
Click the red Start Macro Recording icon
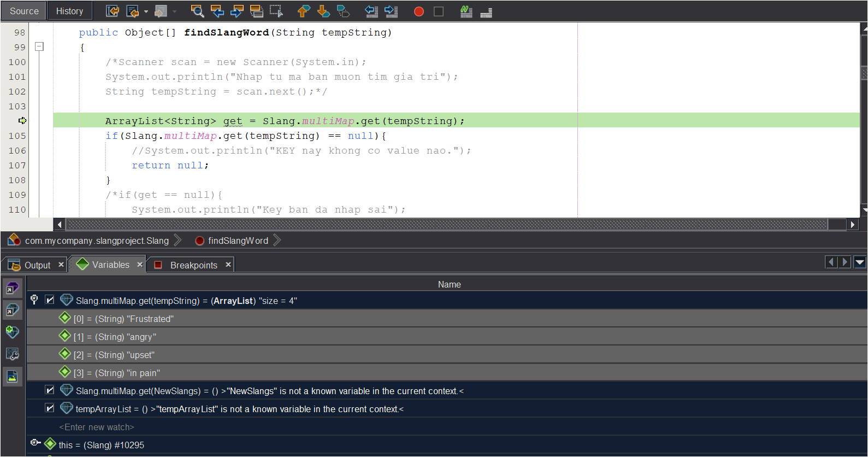tap(419, 11)
